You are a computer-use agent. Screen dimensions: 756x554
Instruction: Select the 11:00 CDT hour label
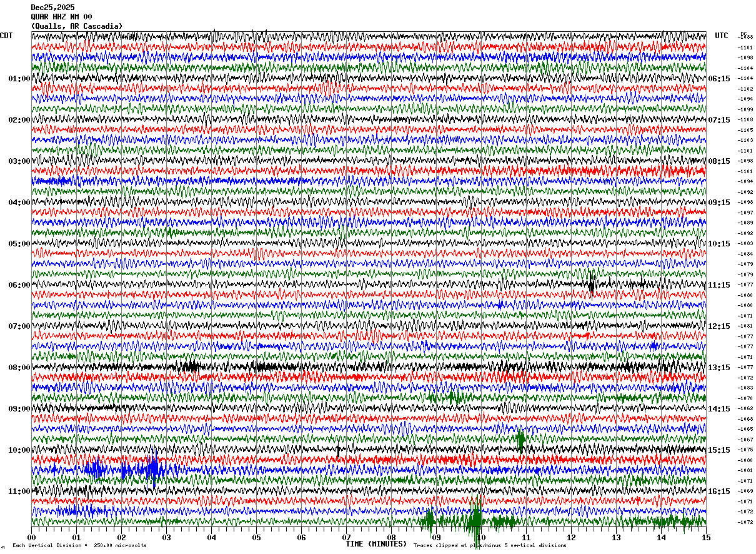(x=19, y=491)
